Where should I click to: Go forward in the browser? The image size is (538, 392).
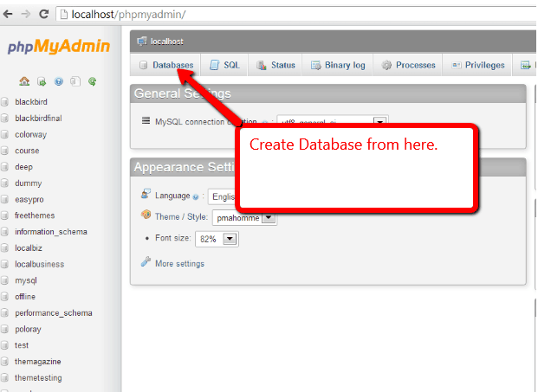coord(25,14)
